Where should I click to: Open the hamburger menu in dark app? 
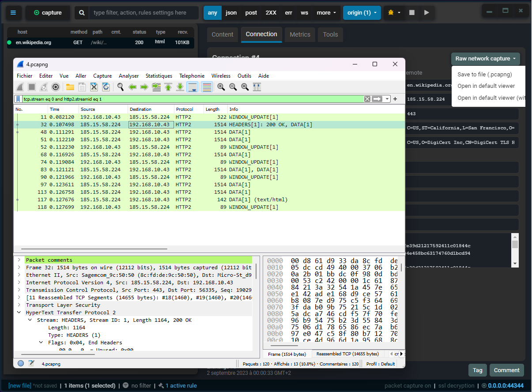[13, 13]
